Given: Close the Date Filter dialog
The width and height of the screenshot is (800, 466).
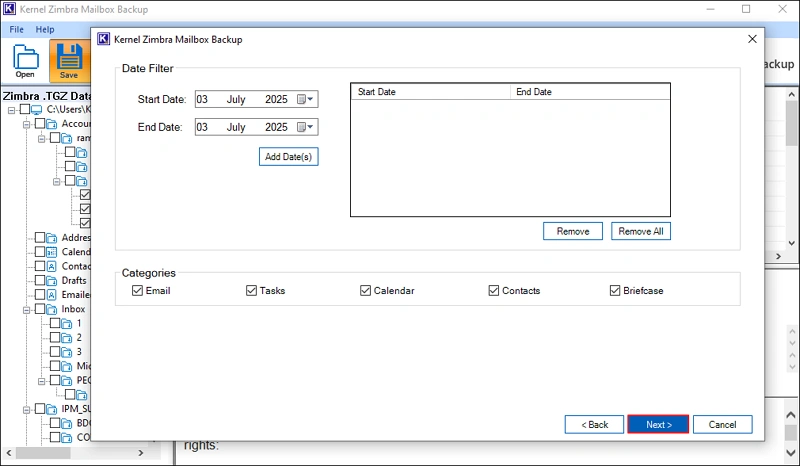Looking at the screenshot, I should point(752,39).
